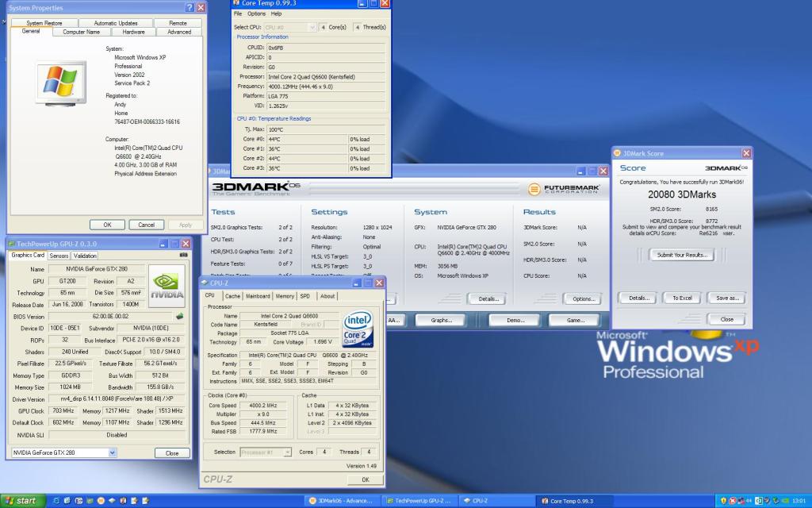
Task: Switch to 3DMark06 taskbar button
Action: (342, 501)
